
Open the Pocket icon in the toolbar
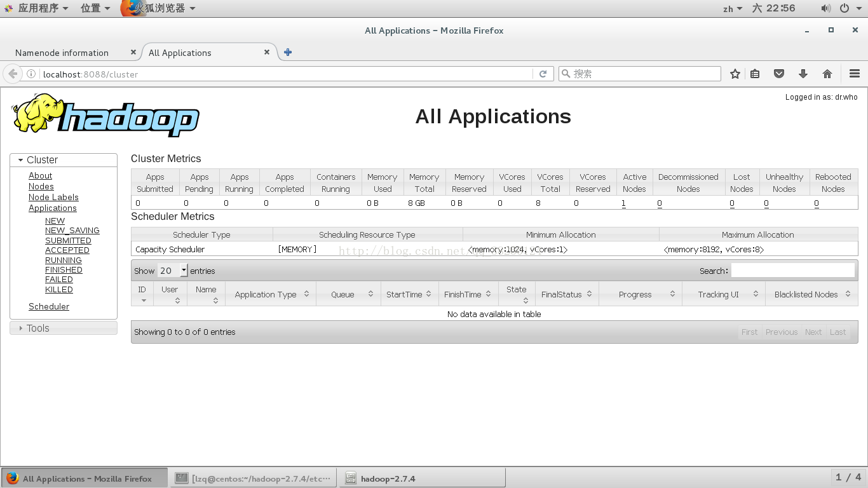779,74
